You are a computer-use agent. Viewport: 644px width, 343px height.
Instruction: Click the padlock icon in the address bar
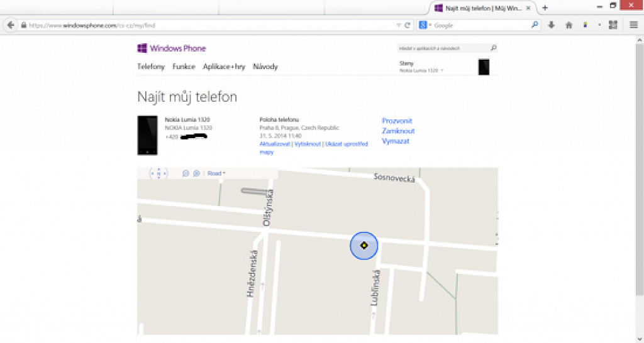tap(24, 25)
